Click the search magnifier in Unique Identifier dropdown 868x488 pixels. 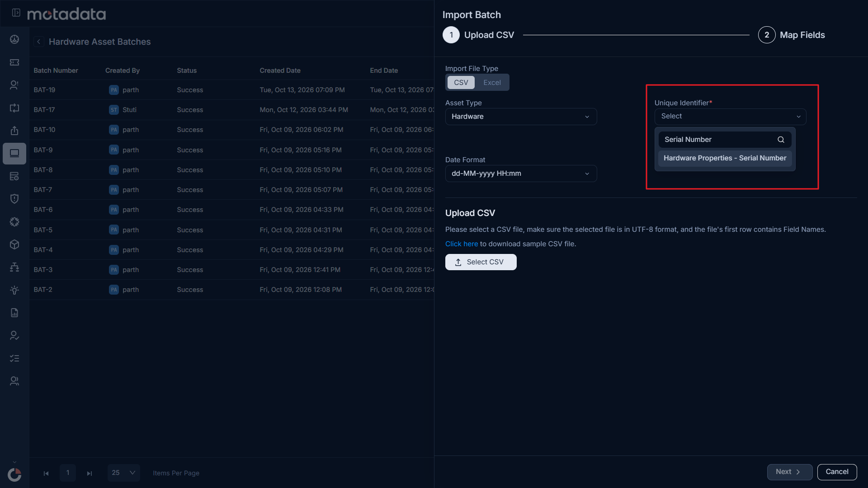pyautogui.click(x=781, y=140)
